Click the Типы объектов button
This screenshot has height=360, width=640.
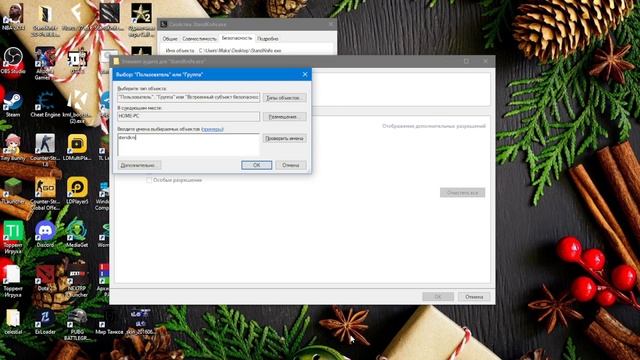coord(284,98)
